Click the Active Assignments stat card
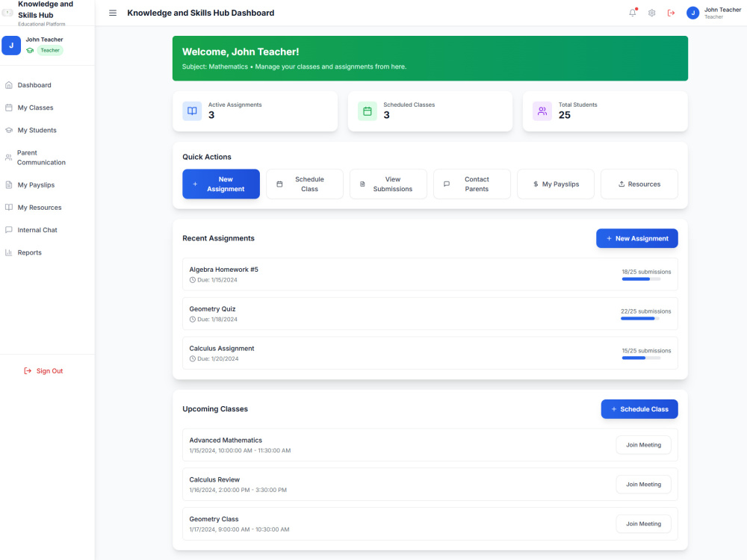Image resolution: width=747 pixels, height=560 pixels. pyautogui.click(x=255, y=111)
